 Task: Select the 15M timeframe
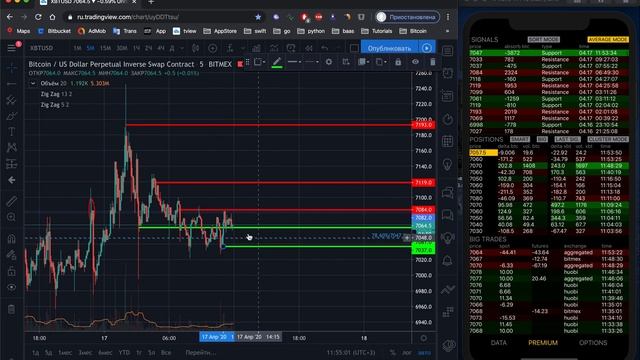pyautogui.click(x=105, y=48)
